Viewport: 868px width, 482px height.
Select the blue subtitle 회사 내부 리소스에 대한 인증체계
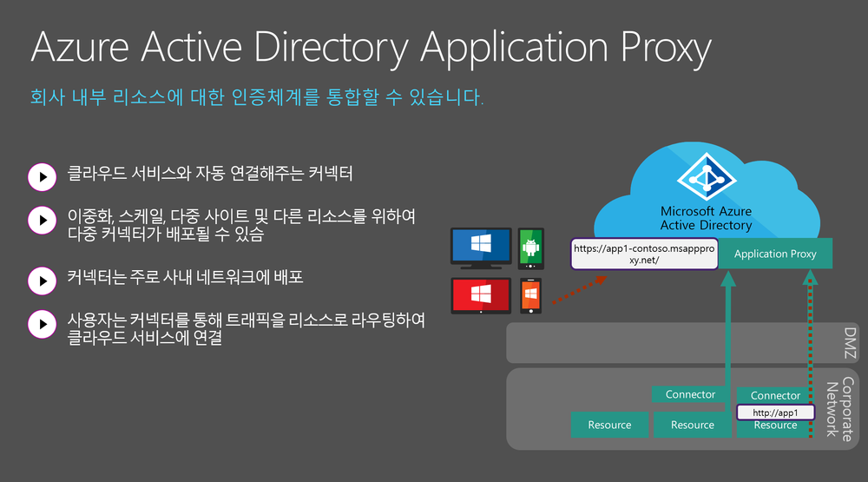[x=256, y=96]
